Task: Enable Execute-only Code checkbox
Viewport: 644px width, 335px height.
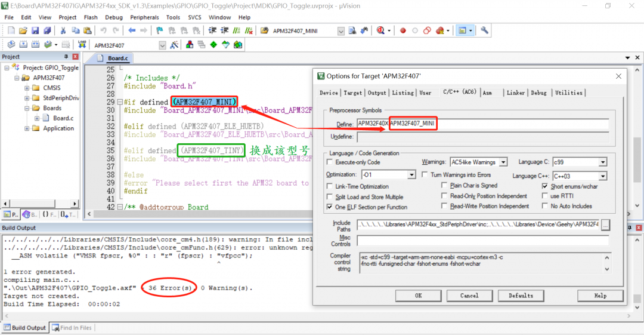Action: 330,162
